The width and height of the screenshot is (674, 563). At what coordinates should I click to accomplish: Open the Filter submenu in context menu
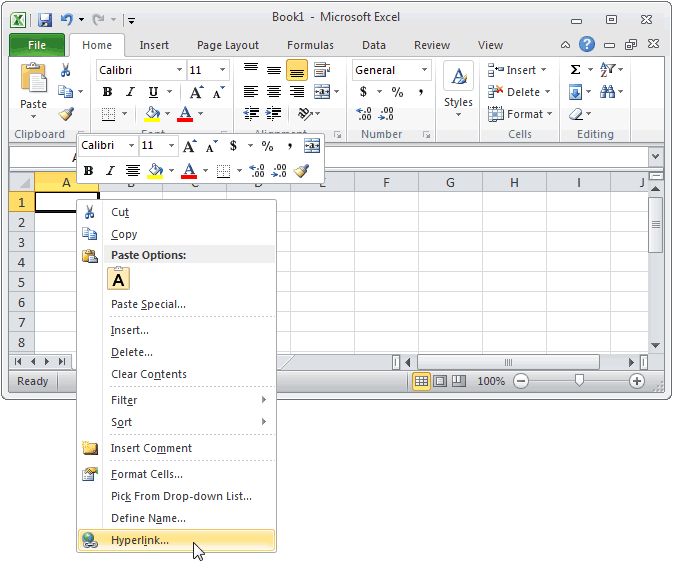click(176, 400)
